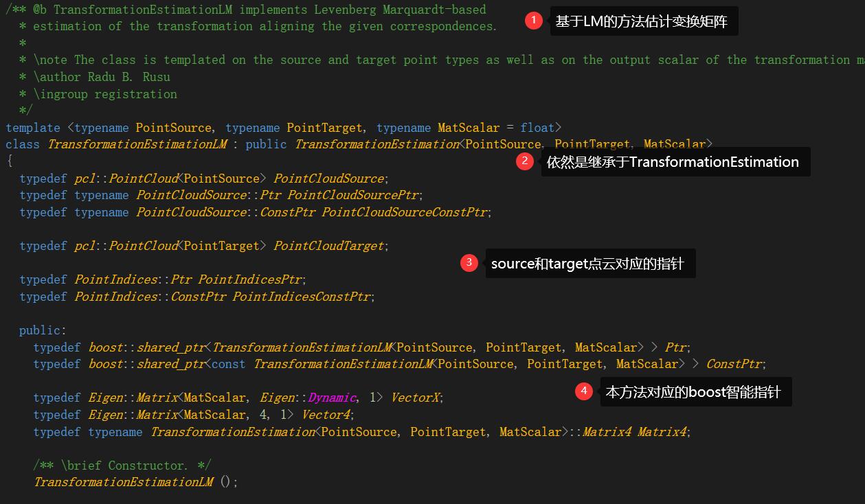Click the "\note" tag in the comment
865x504 pixels.
pos(50,60)
